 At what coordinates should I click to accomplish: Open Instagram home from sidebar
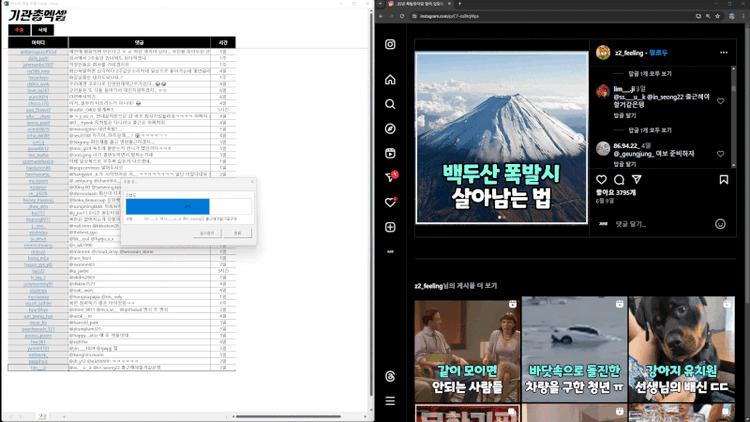point(390,79)
